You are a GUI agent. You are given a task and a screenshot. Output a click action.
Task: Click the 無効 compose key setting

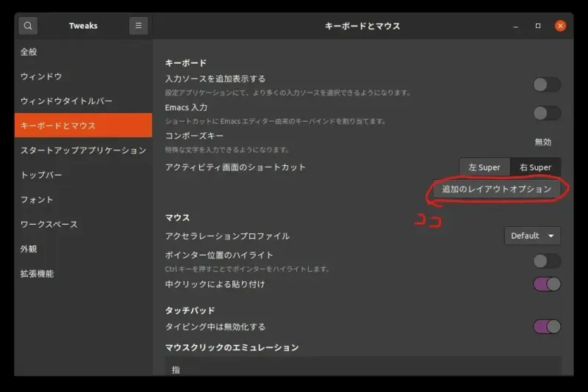(x=542, y=142)
